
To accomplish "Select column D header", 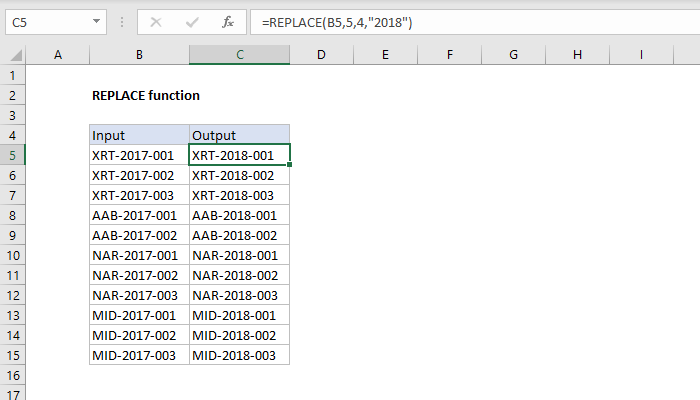I will (321, 55).
